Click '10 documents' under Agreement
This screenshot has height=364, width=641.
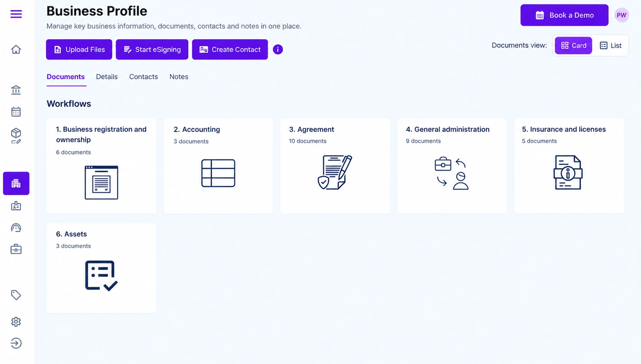[x=308, y=141]
